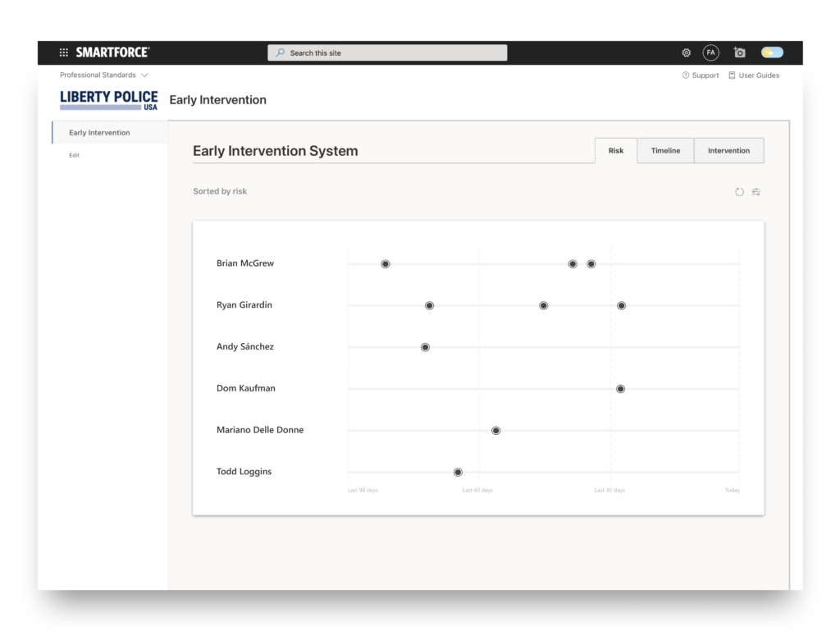Screen dimensions: 840x631
Task: Click Edit in the left sidebar
Action: 75,155
